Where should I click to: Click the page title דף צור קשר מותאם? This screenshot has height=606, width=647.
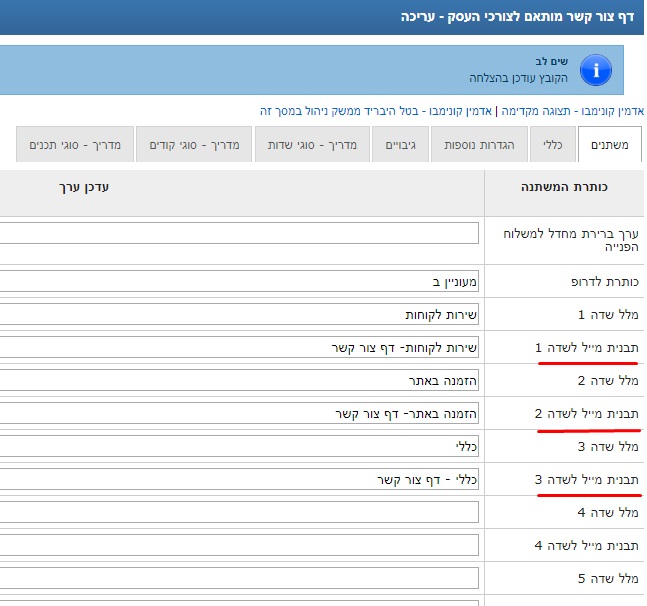(517, 17)
